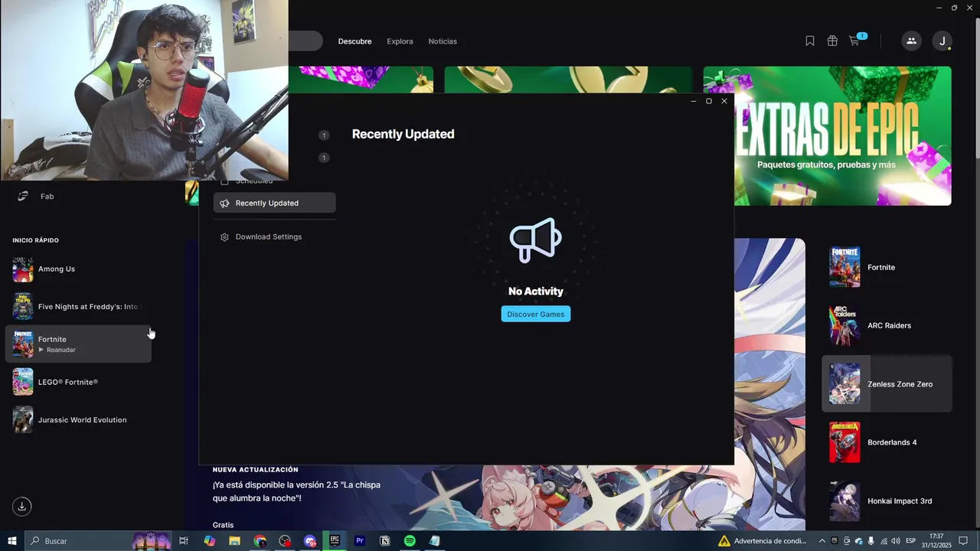980x551 pixels.
Task: Open the downloads arrow icon in sidebar
Action: click(22, 506)
